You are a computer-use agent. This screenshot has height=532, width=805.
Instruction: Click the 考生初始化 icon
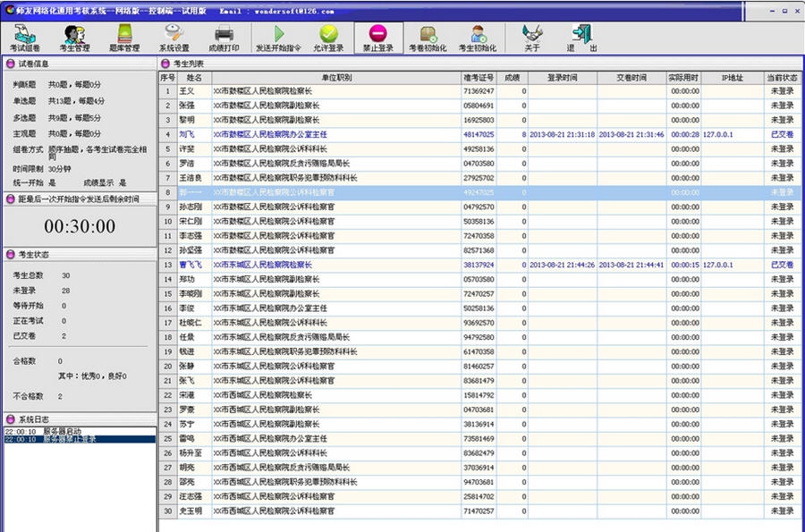(478, 38)
